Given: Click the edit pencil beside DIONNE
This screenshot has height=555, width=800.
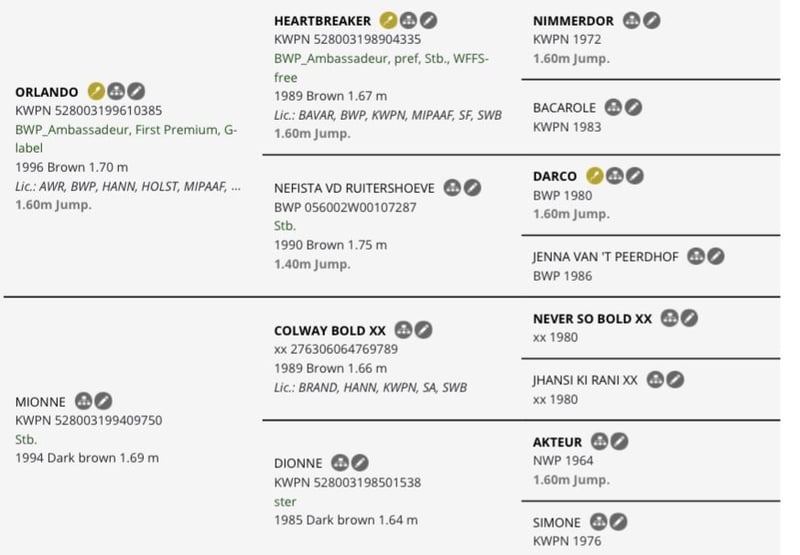Looking at the screenshot, I should coord(359,463).
